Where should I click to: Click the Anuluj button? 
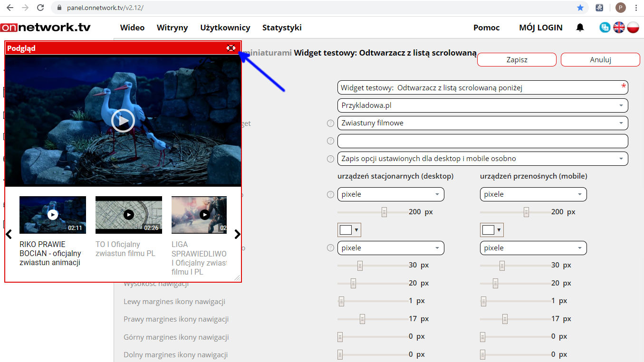600,60
